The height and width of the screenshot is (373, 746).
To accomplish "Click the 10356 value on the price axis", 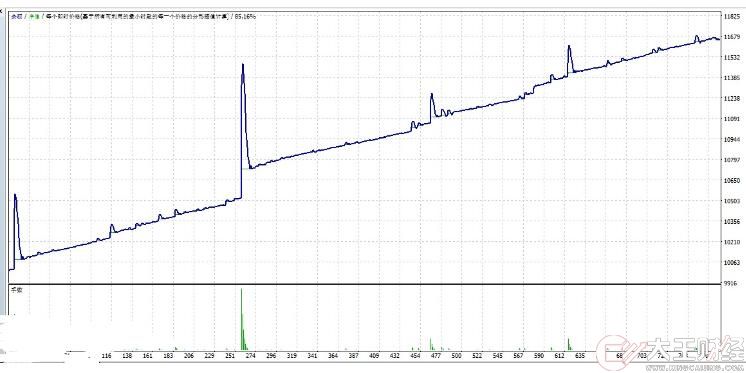I will pyautogui.click(x=733, y=222).
